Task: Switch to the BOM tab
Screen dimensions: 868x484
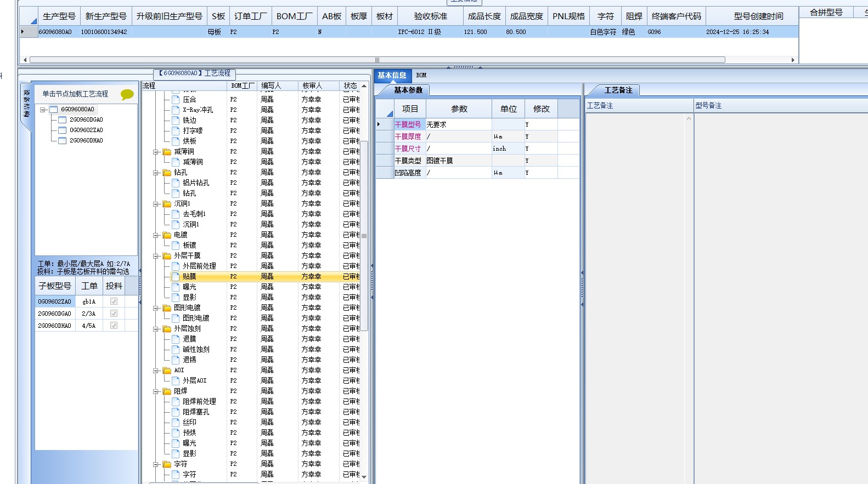Action: (x=421, y=76)
